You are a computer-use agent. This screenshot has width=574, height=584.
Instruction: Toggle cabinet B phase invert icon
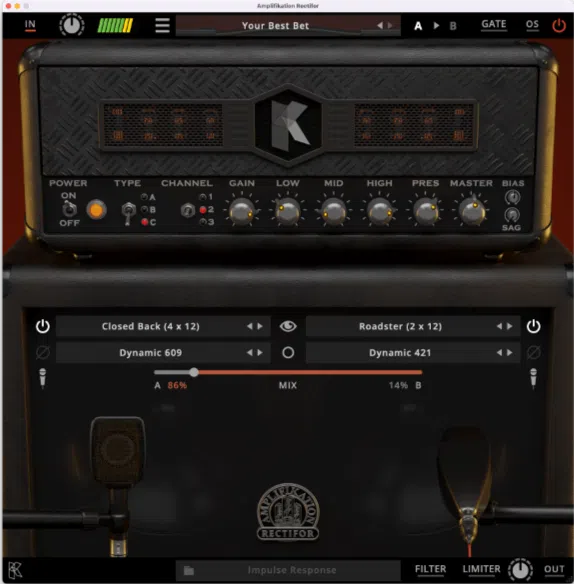(x=533, y=352)
